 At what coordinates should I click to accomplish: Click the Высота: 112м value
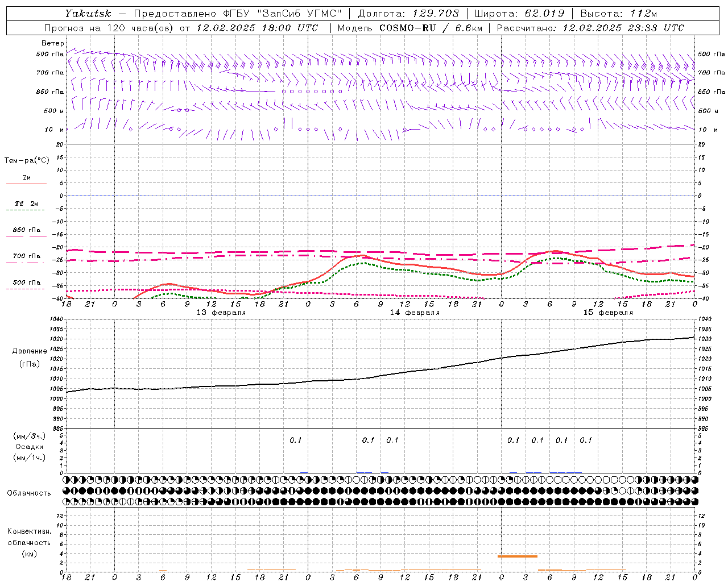click(x=618, y=13)
